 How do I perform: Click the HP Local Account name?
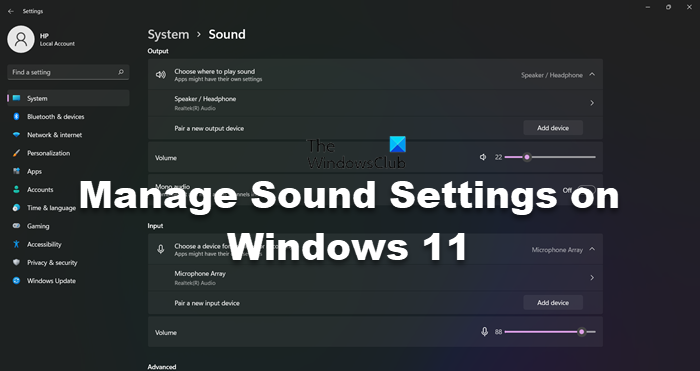(57, 39)
